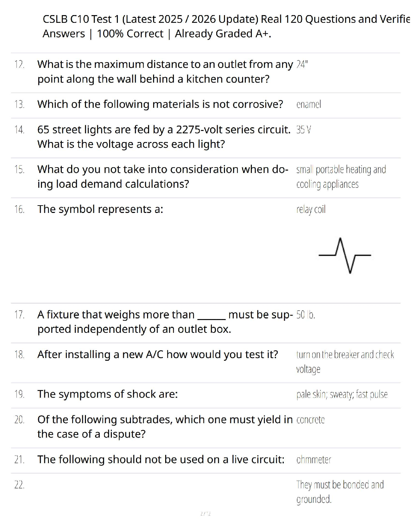This screenshot has width=411, height=532.
Task: Select the 35 V answer
Action: [304, 130]
